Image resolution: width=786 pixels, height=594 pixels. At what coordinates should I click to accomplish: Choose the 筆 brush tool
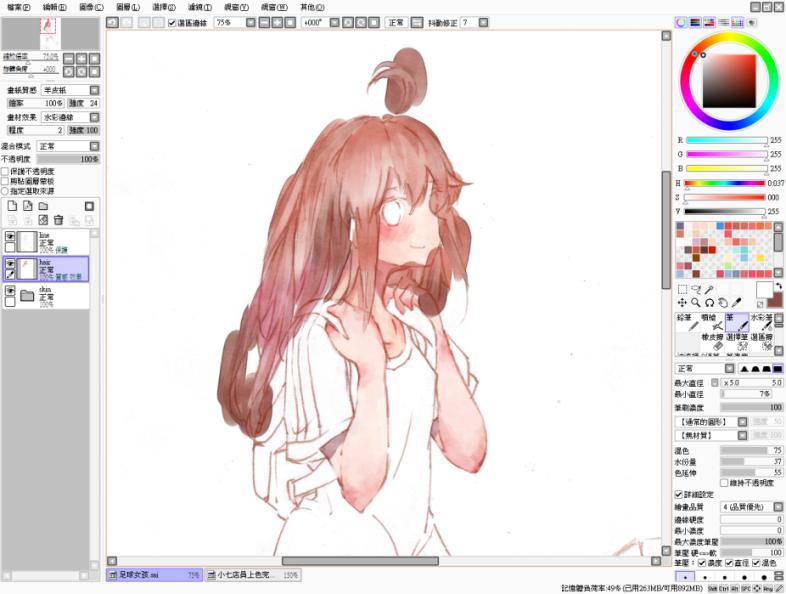click(x=736, y=322)
